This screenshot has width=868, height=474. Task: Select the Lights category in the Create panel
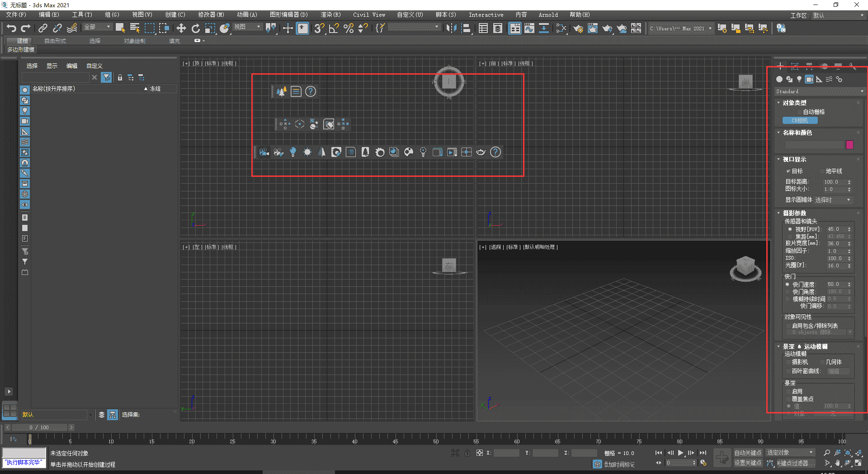pyautogui.click(x=799, y=79)
